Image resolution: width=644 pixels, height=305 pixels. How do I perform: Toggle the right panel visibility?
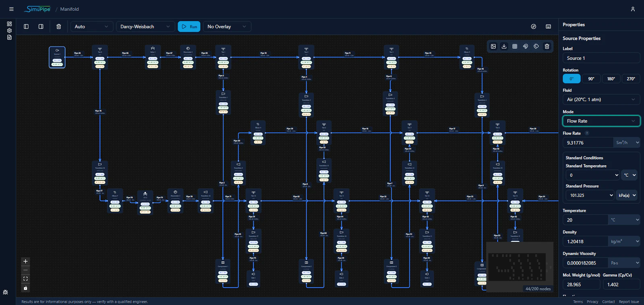(41, 27)
